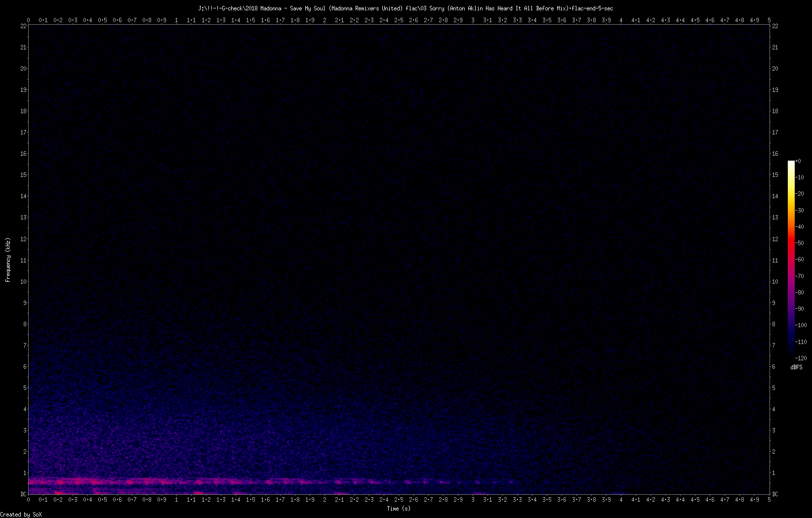Screen dimensions: 812x518
Task: Click the "-110" value on color scale
Action: tap(802, 342)
